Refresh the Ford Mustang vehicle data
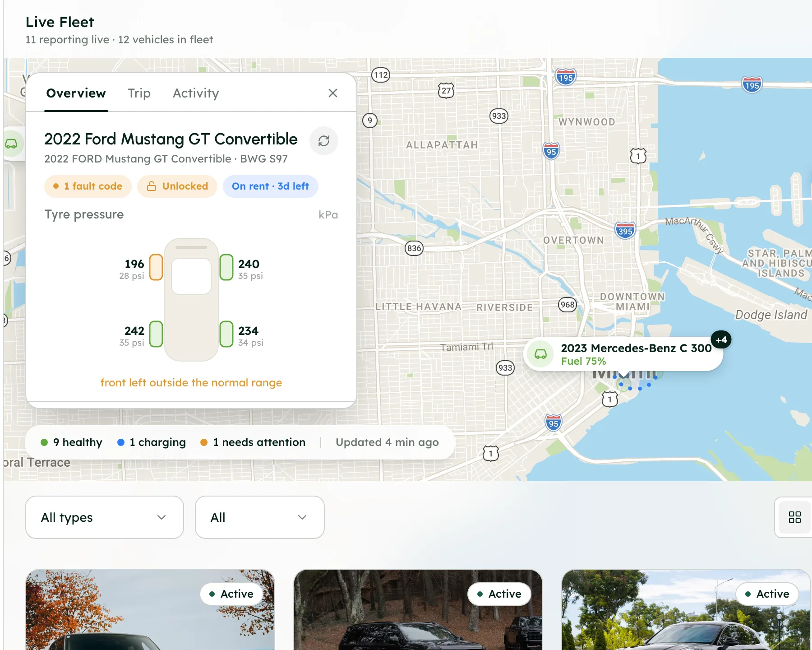This screenshot has height=650, width=812. coord(323,141)
